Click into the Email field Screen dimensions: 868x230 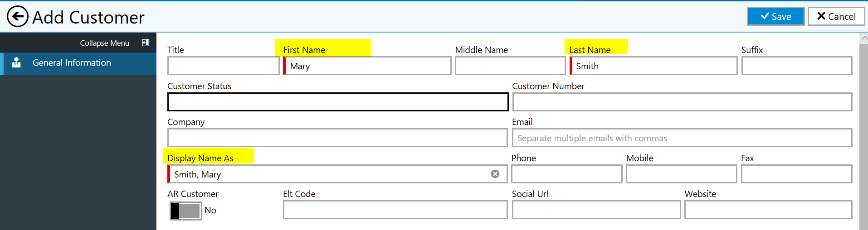tap(682, 138)
